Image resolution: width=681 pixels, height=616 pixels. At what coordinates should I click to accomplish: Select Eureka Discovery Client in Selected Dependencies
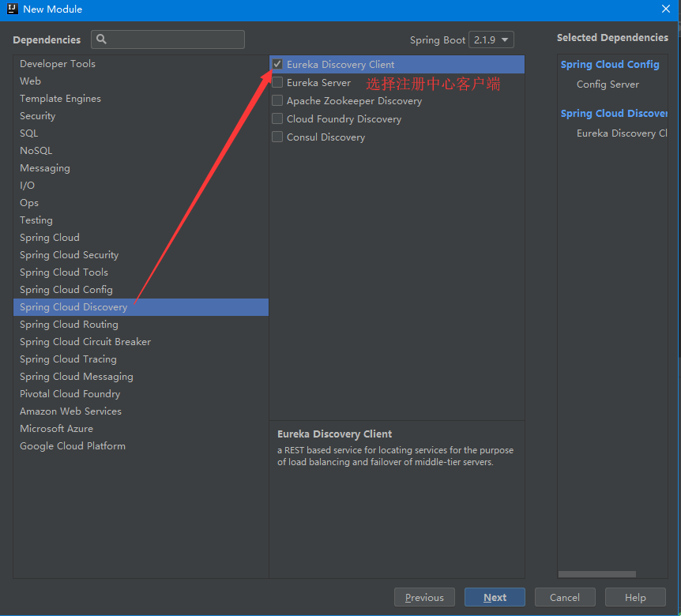click(622, 133)
